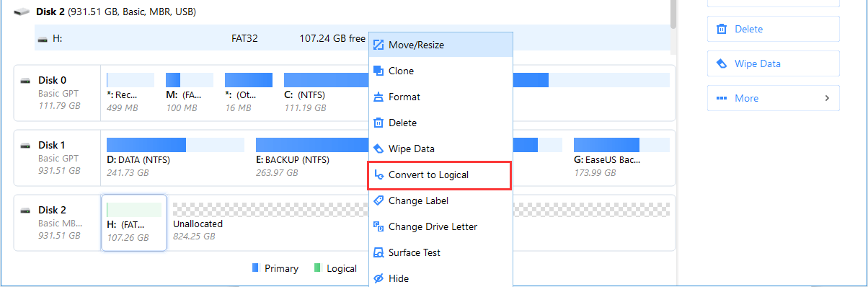Viewport: 868px width, 287px height.
Task: Select the D: DATA (NTFS) partition
Action: [174, 158]
